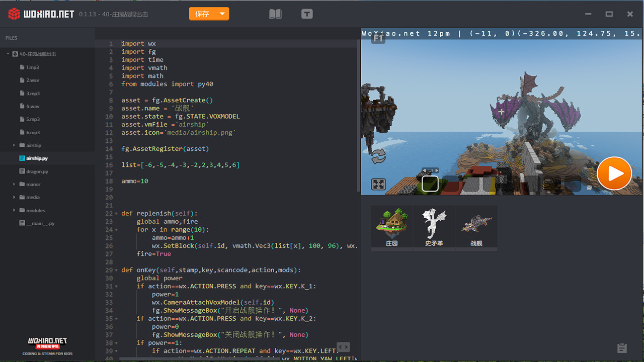Screen dimensions: 644x362
Task: Select the 战舰 warship asset thumbnail
Action: [476, 225]
